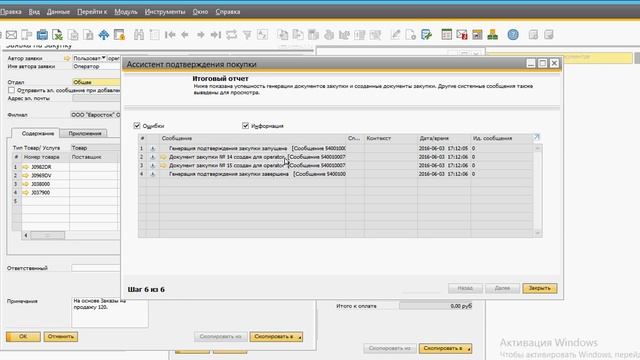Viewport: 640px width, 360px height.
Task: Open the Перейти к menu
Action: click(92, 12)
